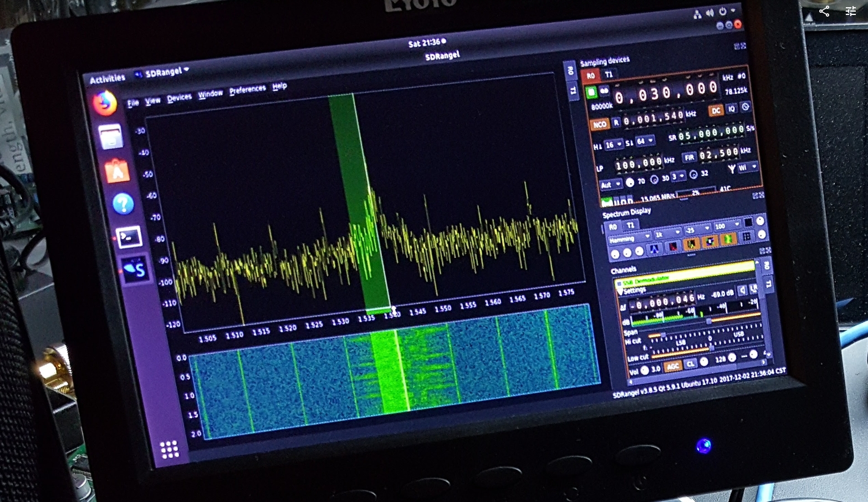This screenshot has width=868, height=502.
Task: Launch Ubuntu Software from the dock
Action: (117, 171)
